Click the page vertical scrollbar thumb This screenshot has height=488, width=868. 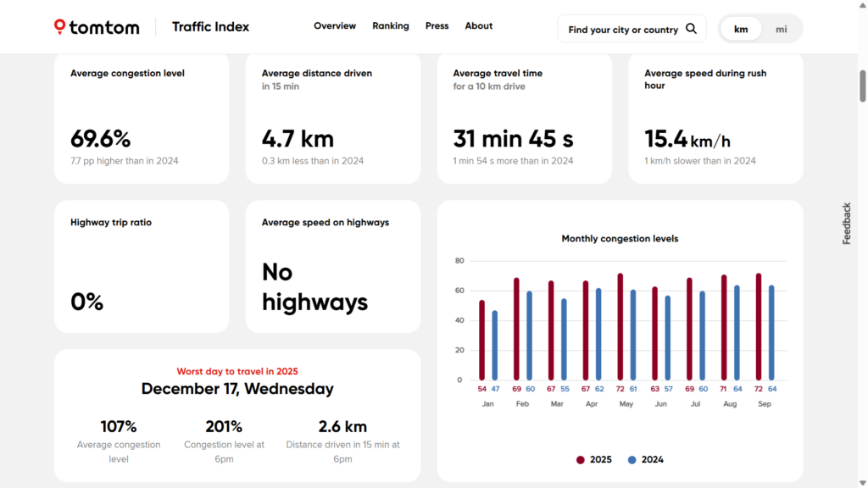tap(863, 85)
